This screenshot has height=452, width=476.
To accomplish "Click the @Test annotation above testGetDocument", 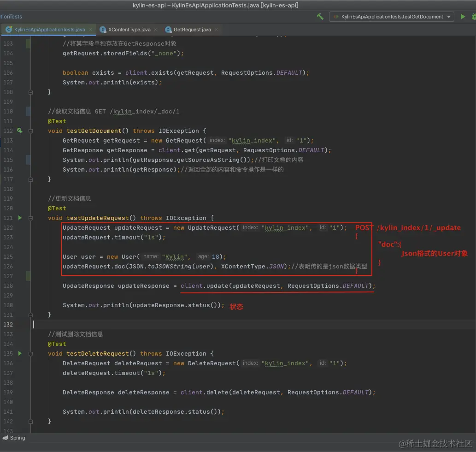I will click(57, 121).
